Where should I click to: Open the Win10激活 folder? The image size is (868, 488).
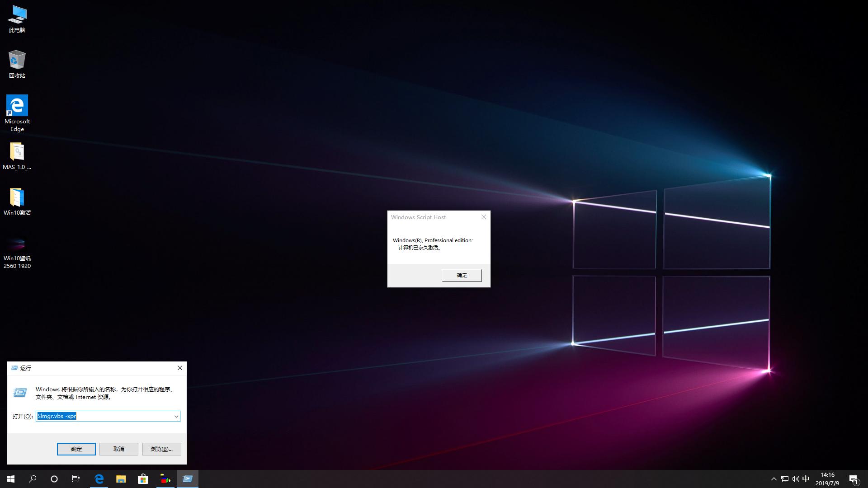[x=17, y=198]
